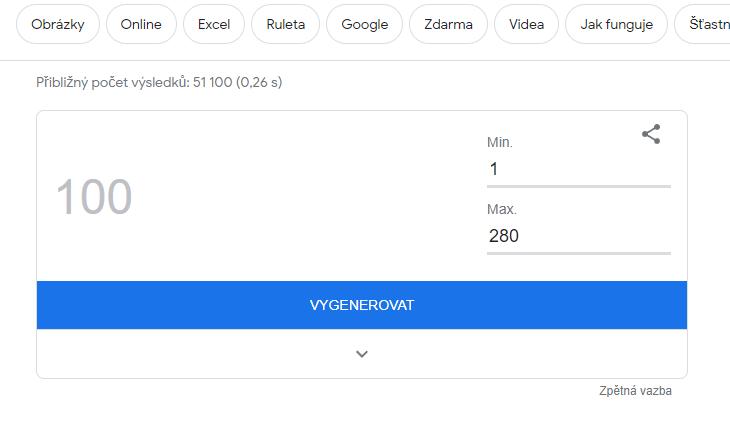Switch to the Videa filter chip
This screenshot has height=431, width=730.
(526, 25)
